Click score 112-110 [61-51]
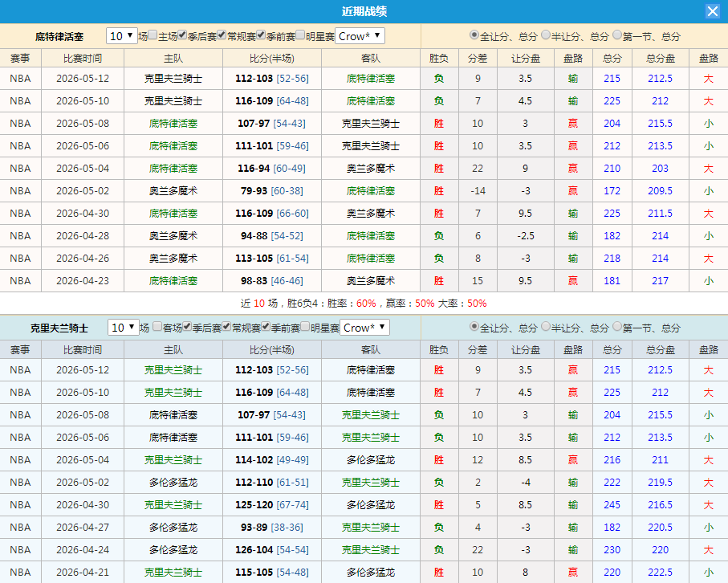The height and width of the screenshot is (583, 728). tap(272, 482)
